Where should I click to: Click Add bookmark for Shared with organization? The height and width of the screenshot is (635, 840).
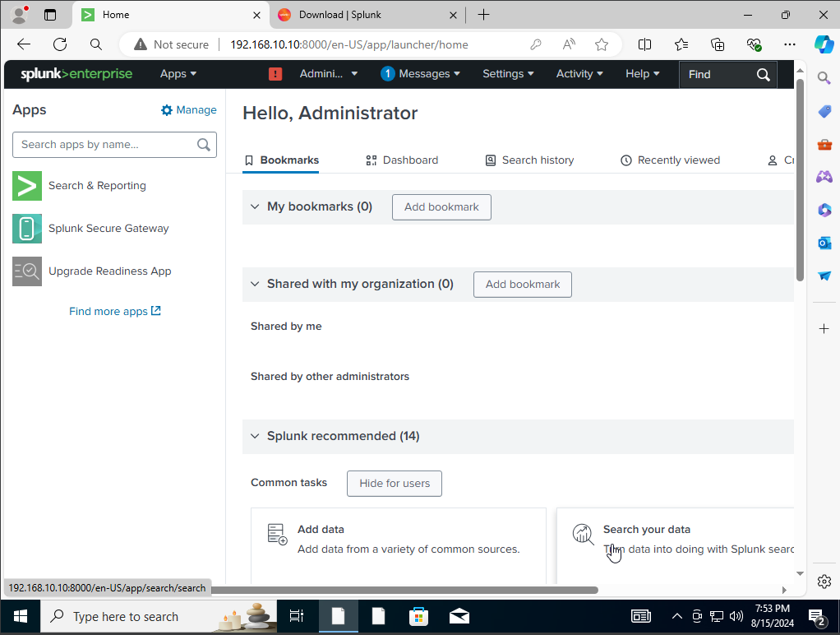(x=523, y=285)
